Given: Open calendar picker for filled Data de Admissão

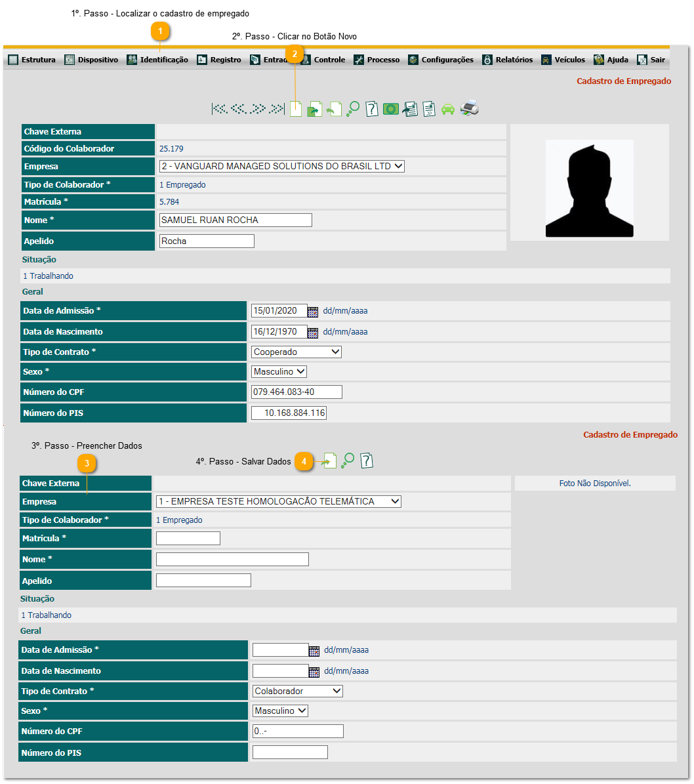Looking at the screenshot, I should click(313, 312).
